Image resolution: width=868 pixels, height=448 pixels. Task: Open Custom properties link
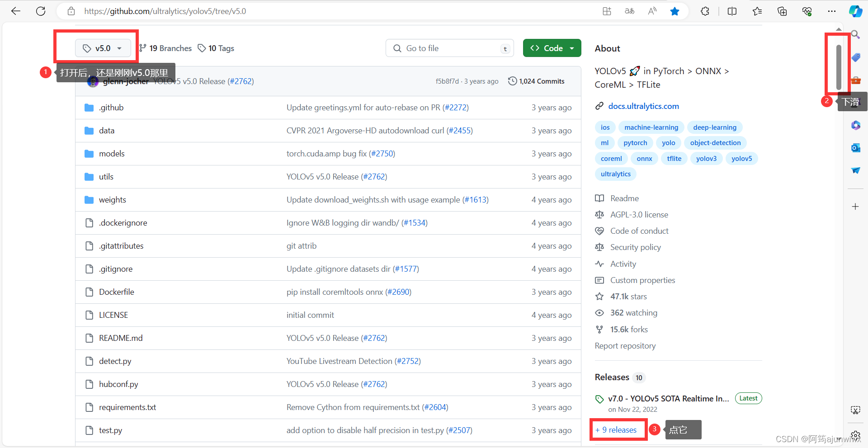point(642,280)
